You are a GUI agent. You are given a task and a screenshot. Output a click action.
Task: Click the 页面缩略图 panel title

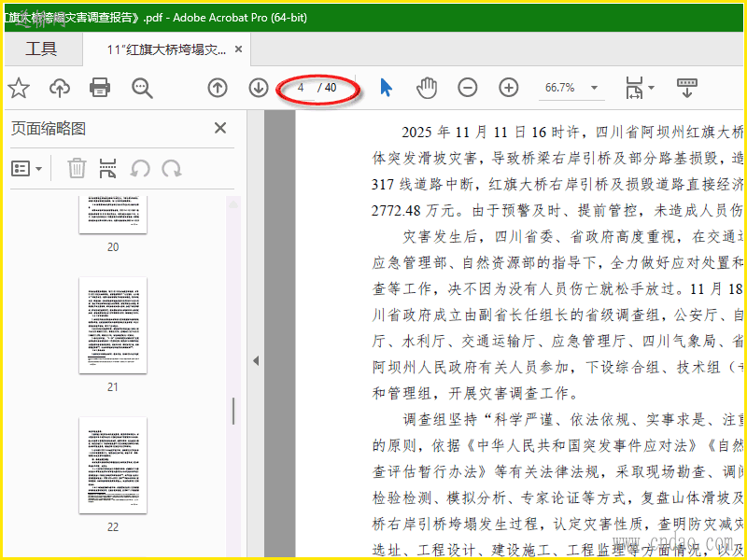point(49,129)
